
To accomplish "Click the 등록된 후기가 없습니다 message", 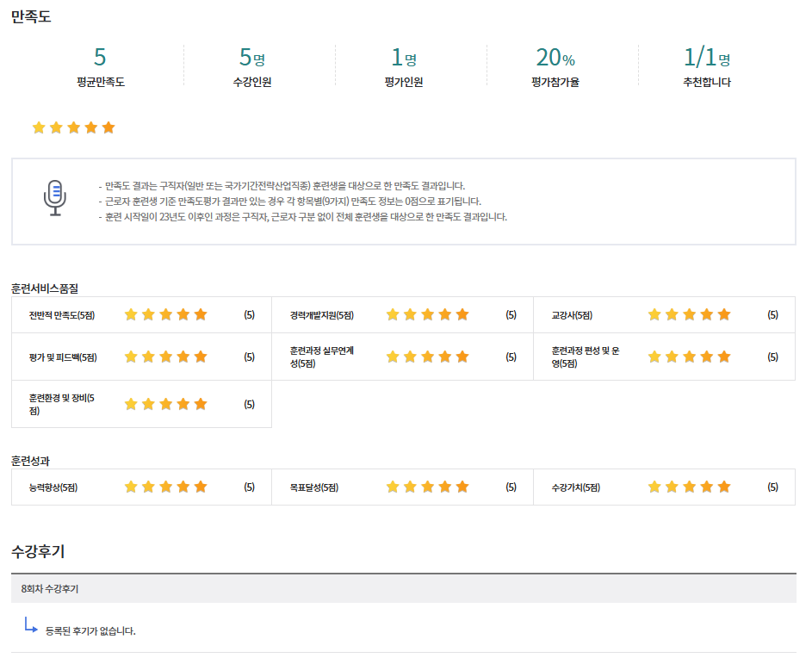I will pyautogui.click(x=90, y=631).
